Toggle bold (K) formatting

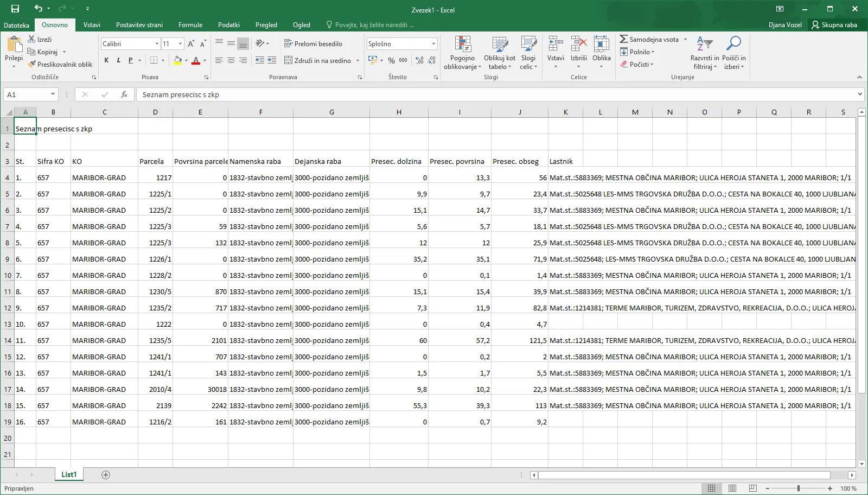(106, 60)
